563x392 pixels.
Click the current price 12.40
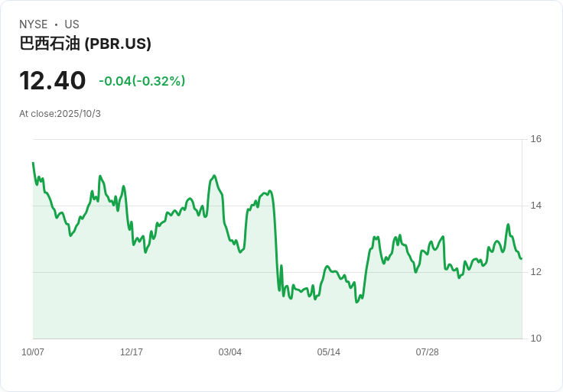tap(52, 81)
